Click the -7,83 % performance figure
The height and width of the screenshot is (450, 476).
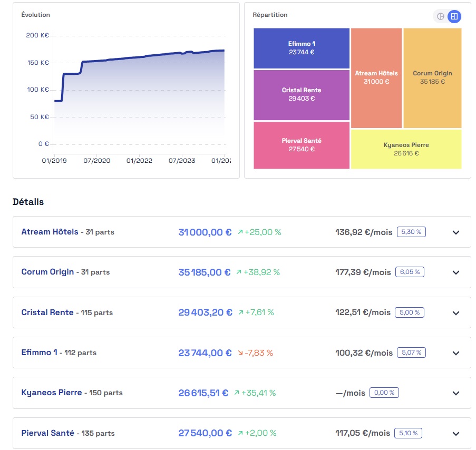[x=259, y=353]
